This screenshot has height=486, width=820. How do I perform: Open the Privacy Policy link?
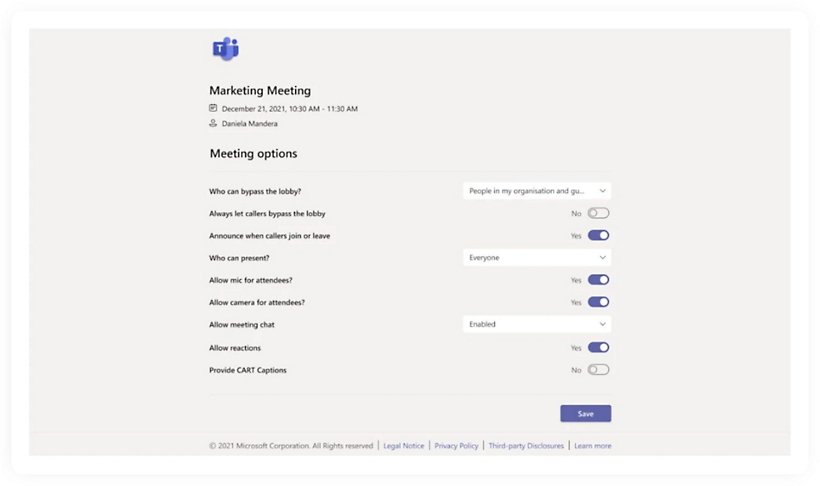(456, 446)
